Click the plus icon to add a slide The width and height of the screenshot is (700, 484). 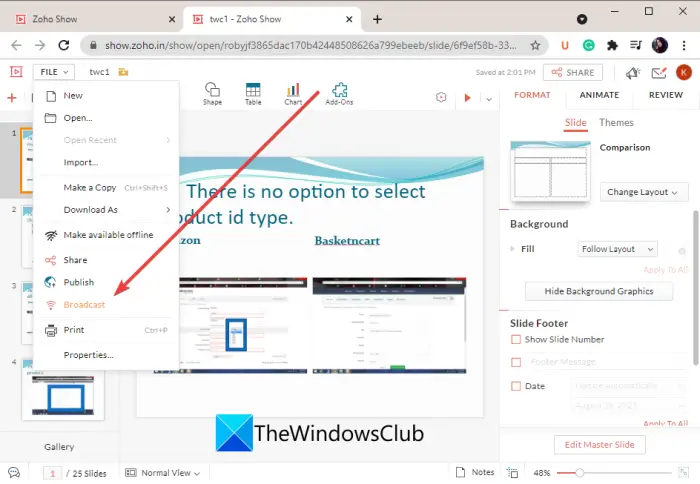tap(12, 97)
